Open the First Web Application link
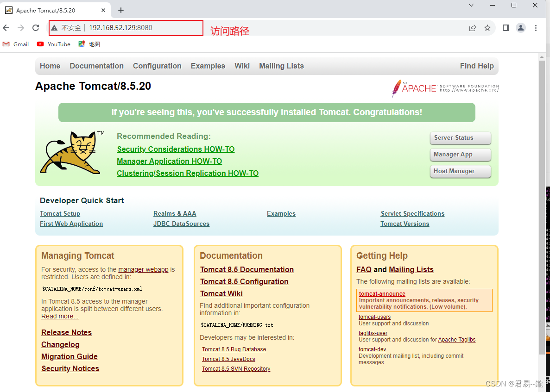 coord(71,224)
